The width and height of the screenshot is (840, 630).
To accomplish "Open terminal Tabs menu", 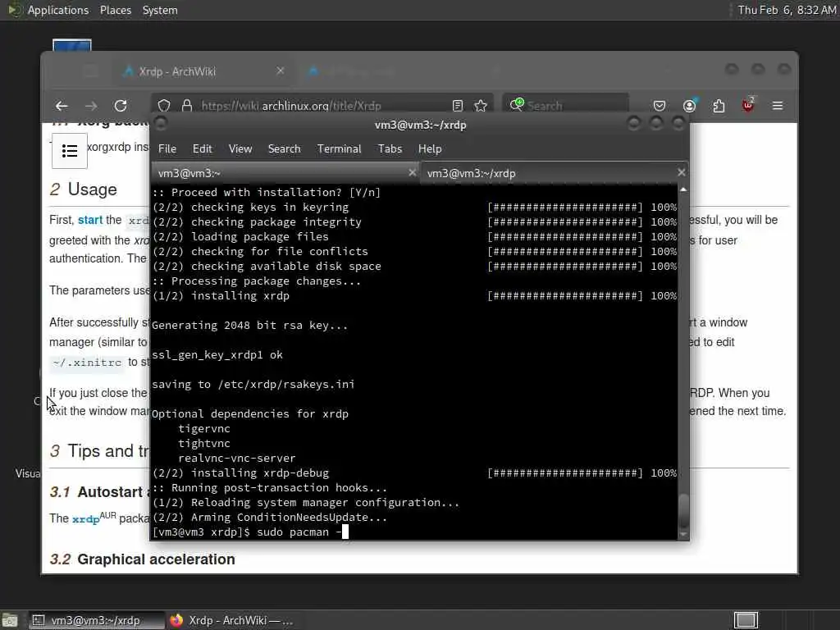I will (390, 149).
